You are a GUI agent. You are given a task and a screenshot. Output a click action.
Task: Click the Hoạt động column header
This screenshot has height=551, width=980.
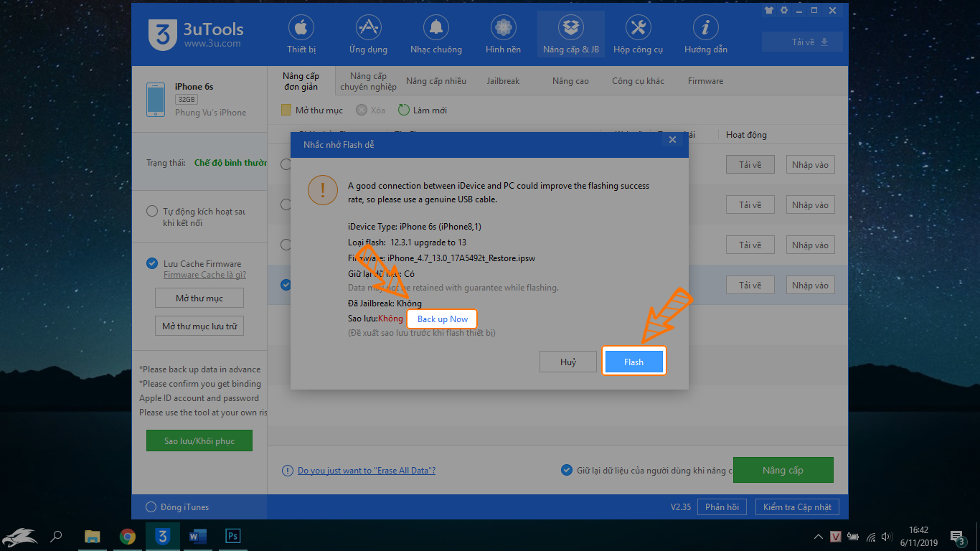(x=746, y=134)
